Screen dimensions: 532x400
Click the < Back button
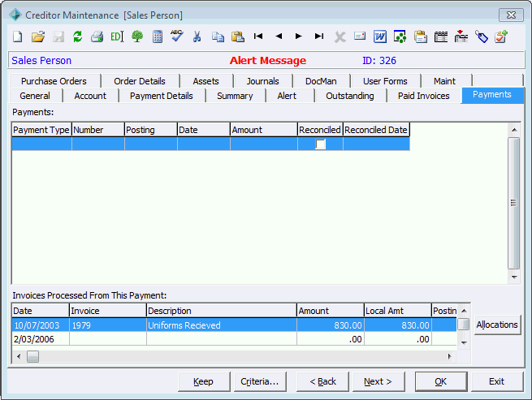[322, 381]
